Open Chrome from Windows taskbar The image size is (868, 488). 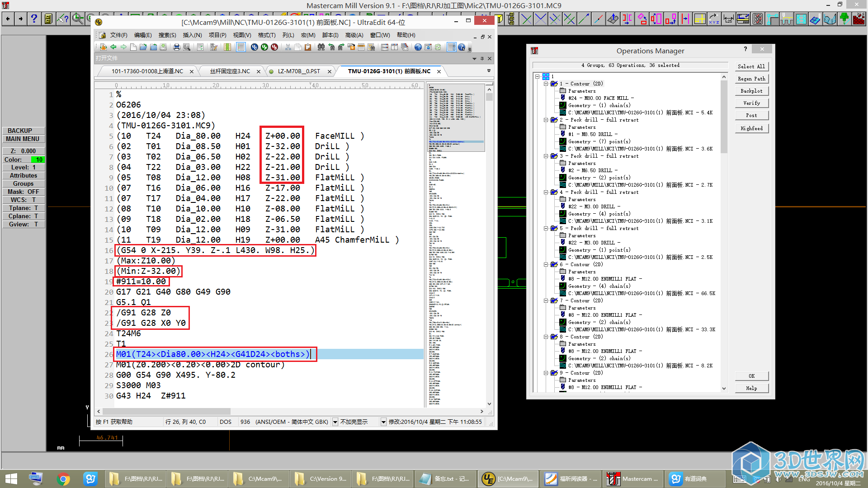click(x=63, y=479)
